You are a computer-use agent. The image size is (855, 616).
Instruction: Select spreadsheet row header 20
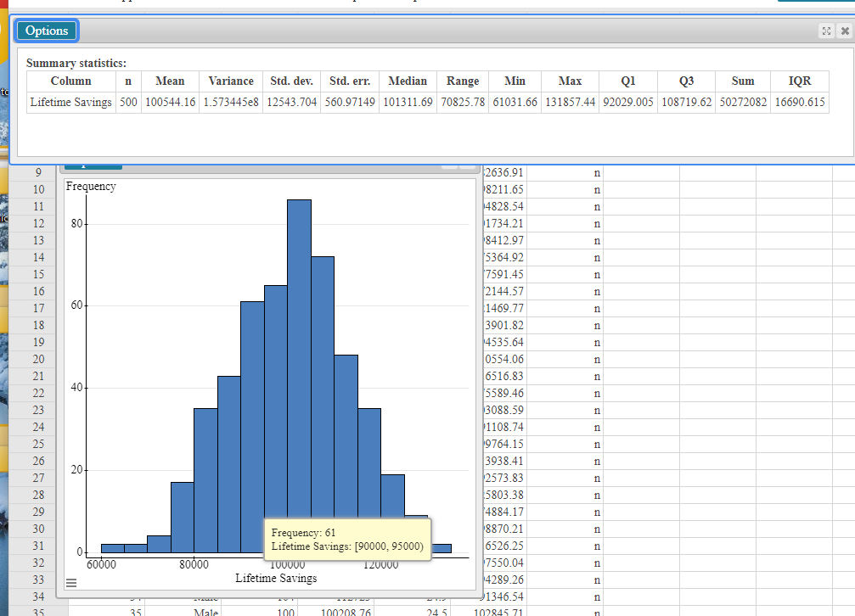(38, 359)
